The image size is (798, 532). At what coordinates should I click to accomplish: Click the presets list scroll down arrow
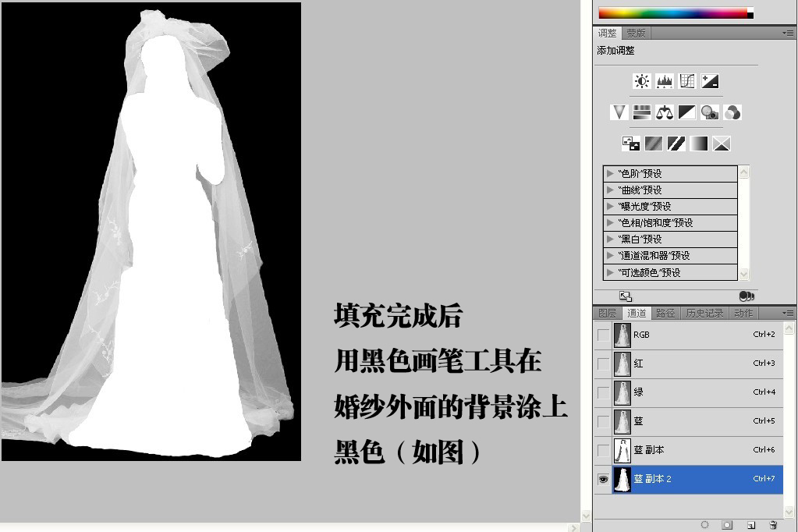(743, 274)
